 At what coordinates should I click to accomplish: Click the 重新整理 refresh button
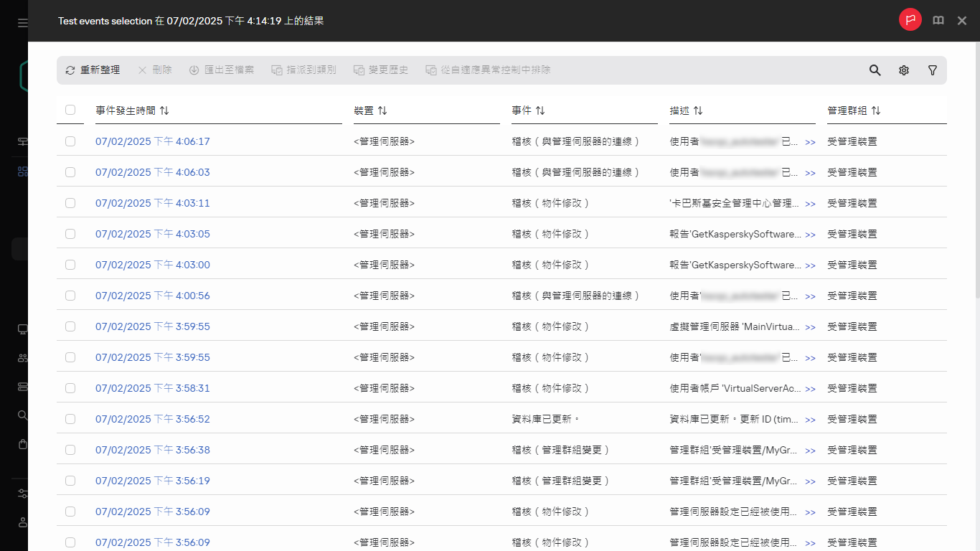tap(93, 70)
